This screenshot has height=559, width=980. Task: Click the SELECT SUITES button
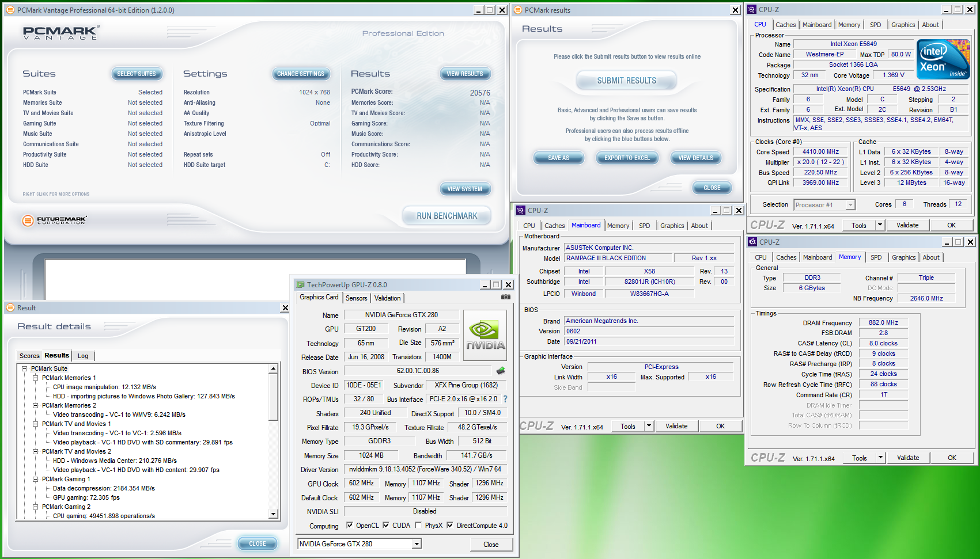(x=137, y=74)
